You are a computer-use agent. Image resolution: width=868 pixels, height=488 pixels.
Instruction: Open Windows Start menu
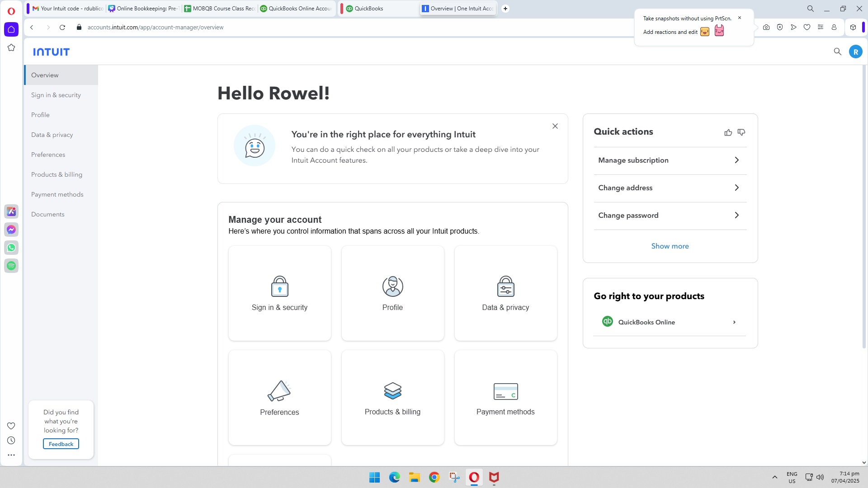(x=374, y=477)
